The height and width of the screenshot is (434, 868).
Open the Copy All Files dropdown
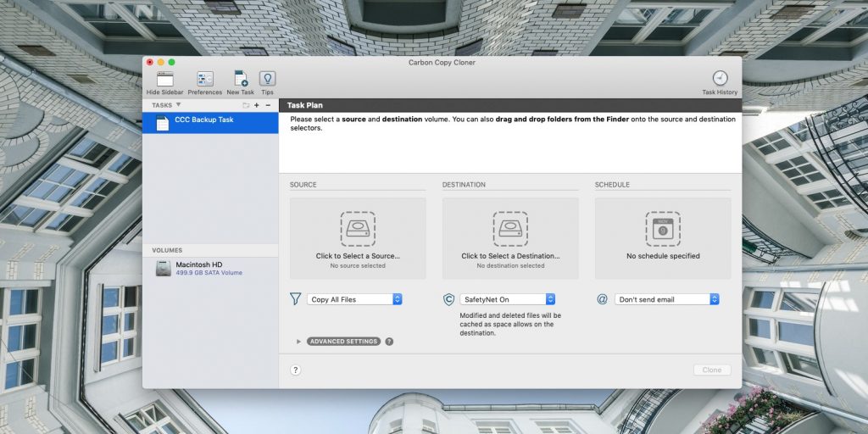354,299
